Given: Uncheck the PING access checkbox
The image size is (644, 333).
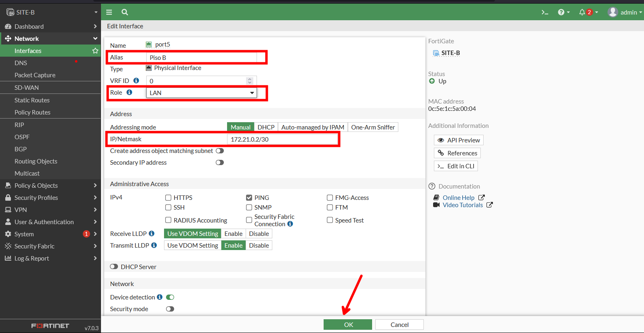Looking at the screenshot, I should coord(249,197).
